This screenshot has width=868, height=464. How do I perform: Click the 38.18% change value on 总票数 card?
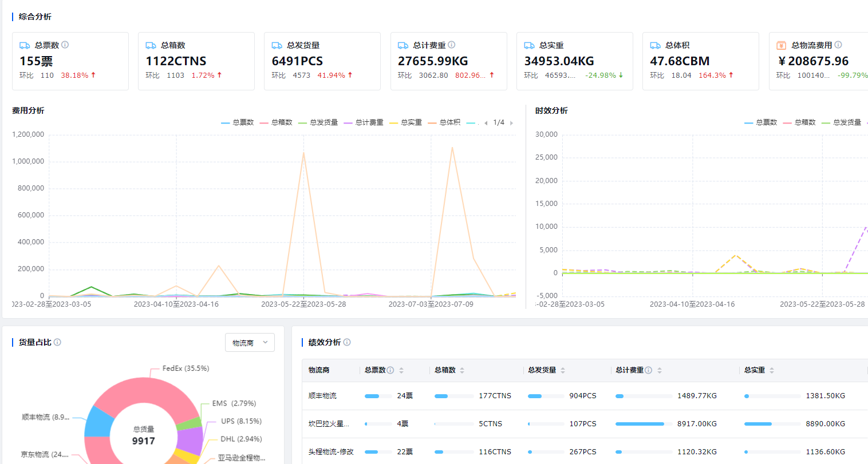click(74, 76)
